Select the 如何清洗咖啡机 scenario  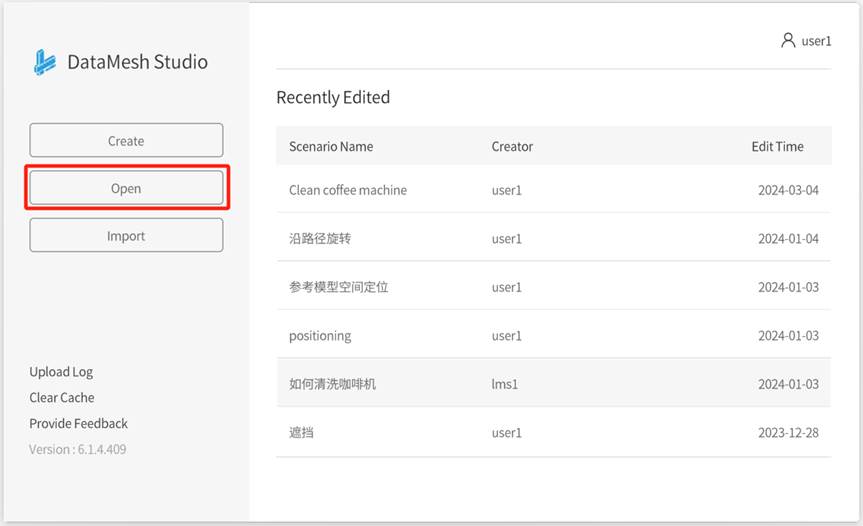click(x=332, y=384)
